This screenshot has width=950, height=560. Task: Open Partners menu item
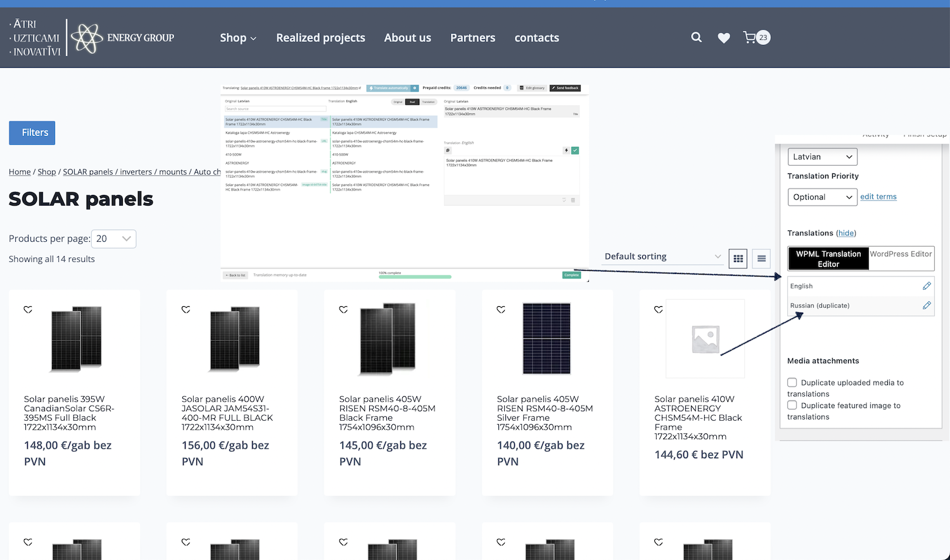pyautogui.click(x=472, y=38)
